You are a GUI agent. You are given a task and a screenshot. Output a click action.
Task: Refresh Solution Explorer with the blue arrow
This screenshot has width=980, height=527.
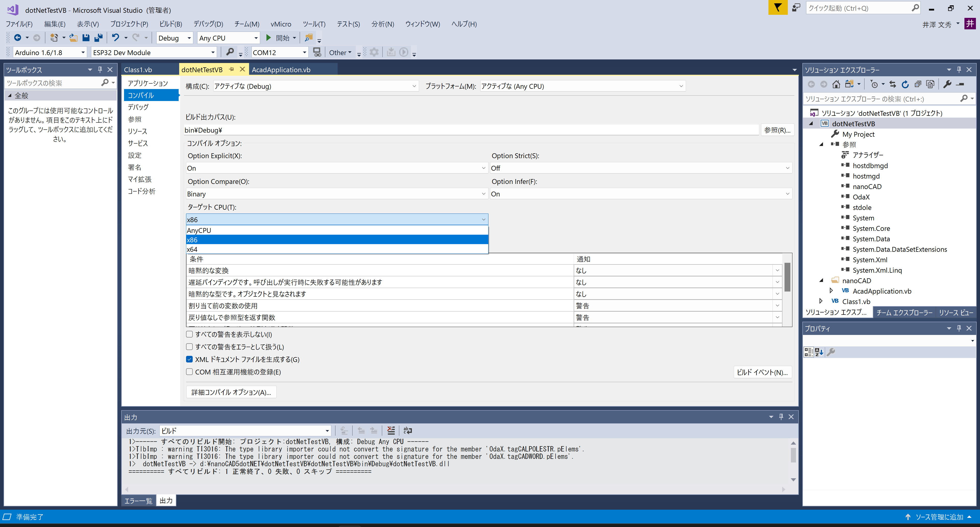905,84
